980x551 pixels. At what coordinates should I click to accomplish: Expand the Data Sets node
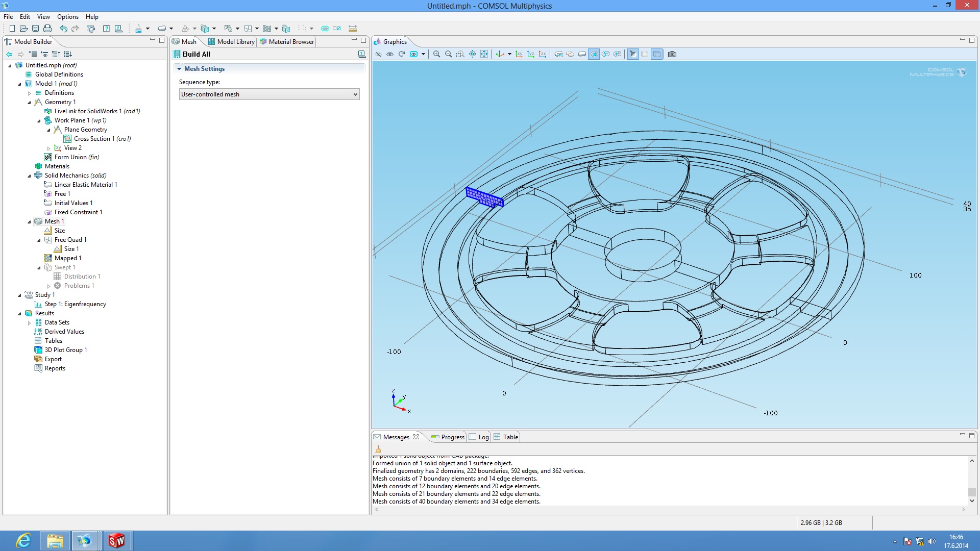(x=29, y=323)
